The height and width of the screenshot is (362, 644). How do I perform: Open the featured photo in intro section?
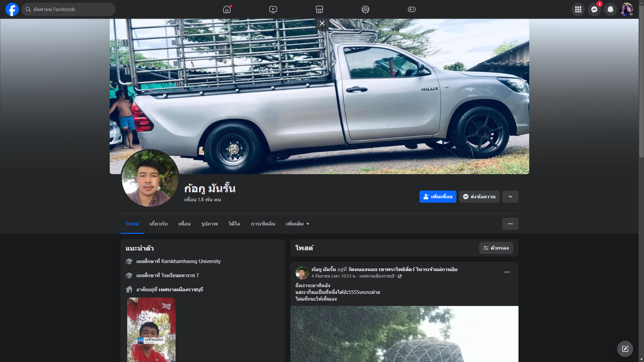point(151,330)
